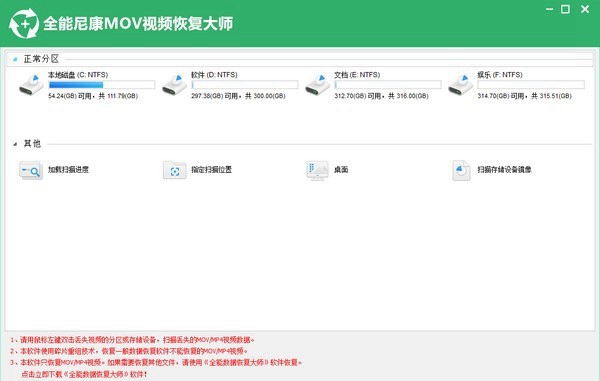Open 扫描存储设备镜像 option

tap(504, 169)
